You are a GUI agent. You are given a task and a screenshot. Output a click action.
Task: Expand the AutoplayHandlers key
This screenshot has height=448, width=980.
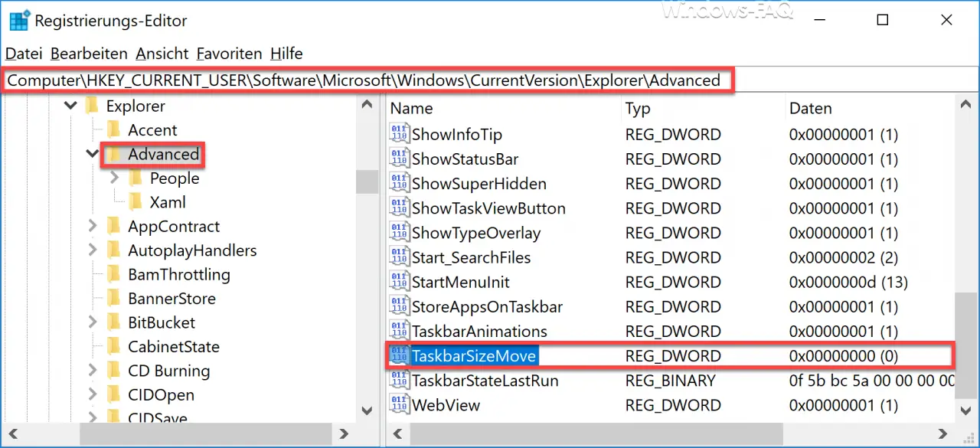93,250
